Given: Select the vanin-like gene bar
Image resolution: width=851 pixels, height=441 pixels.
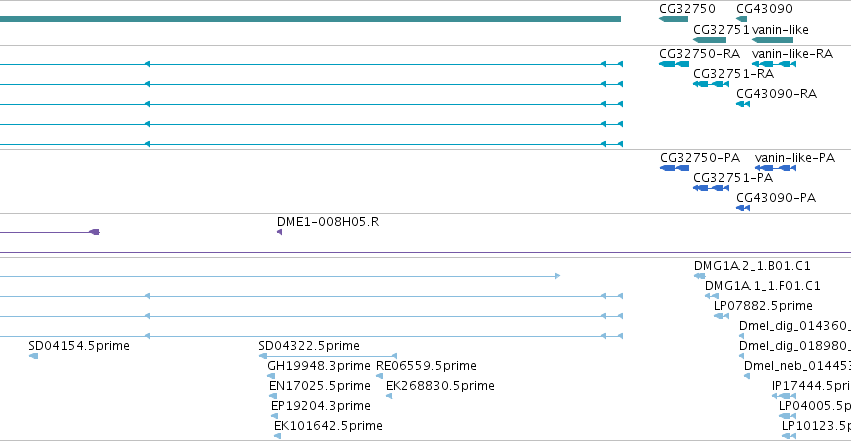Looking at the screenshot, I should pos(772,40).
